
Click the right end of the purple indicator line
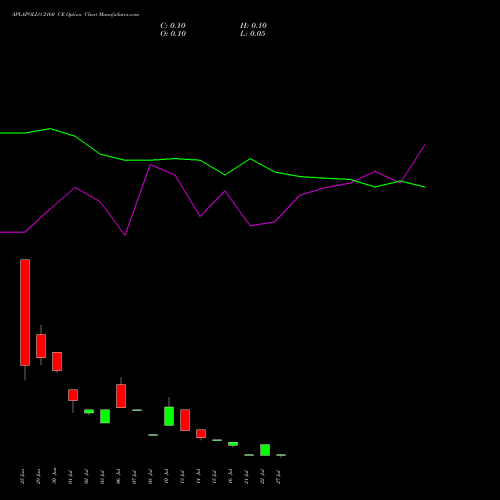click(x=425, y=145)
